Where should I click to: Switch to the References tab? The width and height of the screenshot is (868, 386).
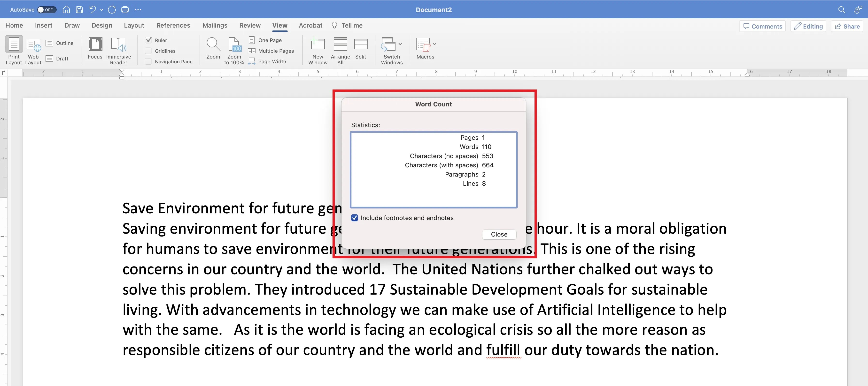point(173,25)
